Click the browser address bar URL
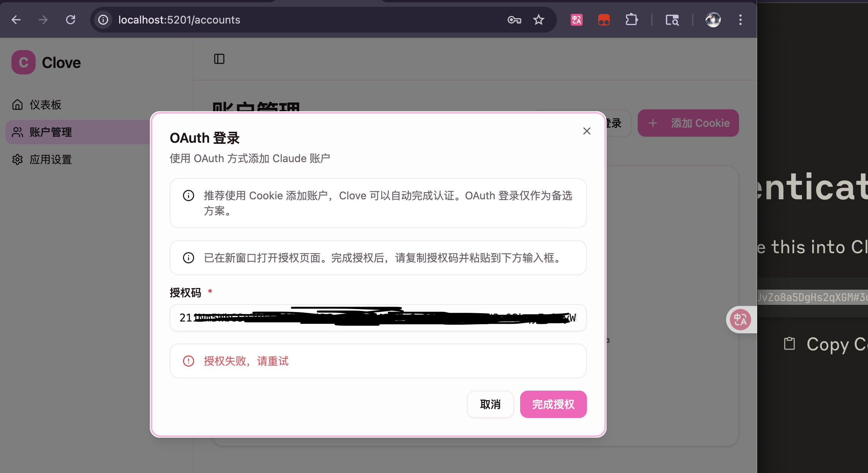 point(179,20)
